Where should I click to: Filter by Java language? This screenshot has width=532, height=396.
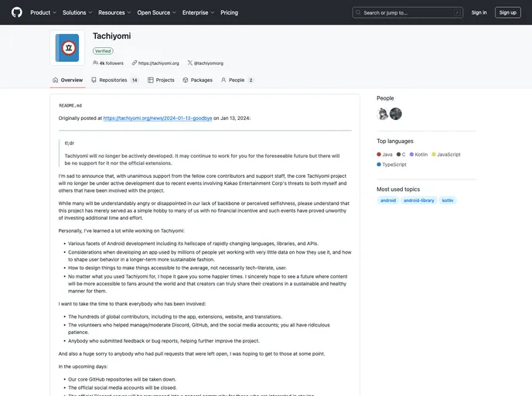(x=384, y=155)
